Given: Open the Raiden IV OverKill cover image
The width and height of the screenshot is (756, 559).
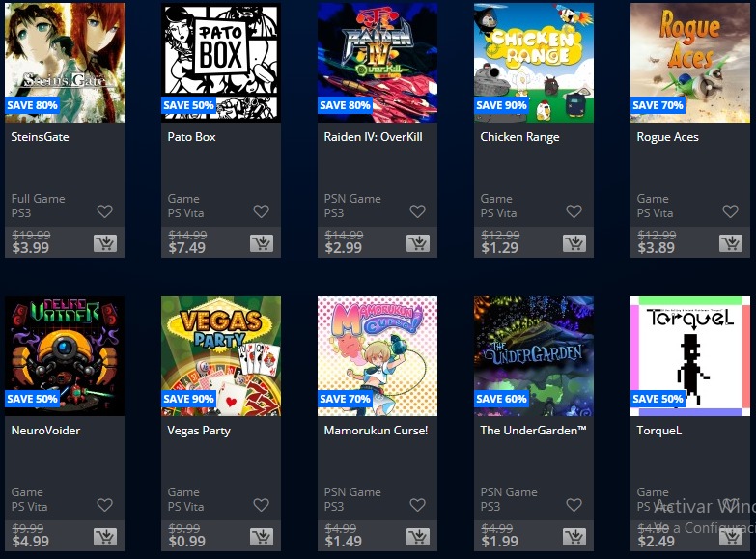Looking at the screenshot, I should click(x=378, y=63).
